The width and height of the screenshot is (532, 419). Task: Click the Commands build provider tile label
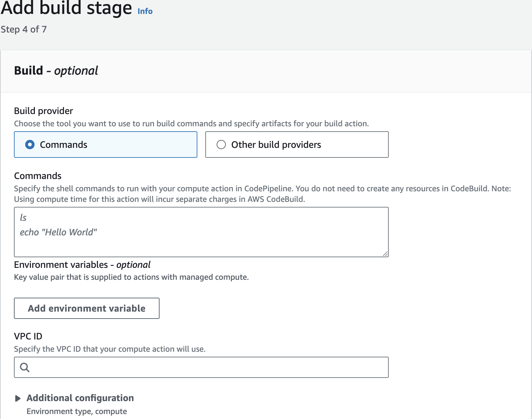64,145
